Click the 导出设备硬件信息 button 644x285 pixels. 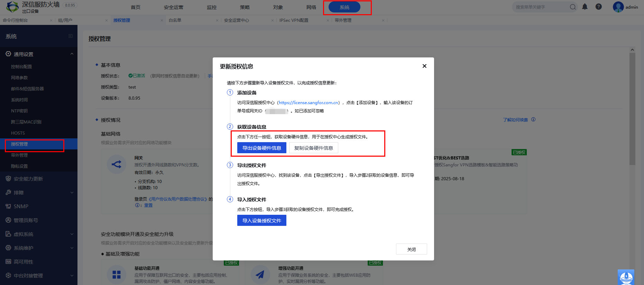[x=262, y=148]
